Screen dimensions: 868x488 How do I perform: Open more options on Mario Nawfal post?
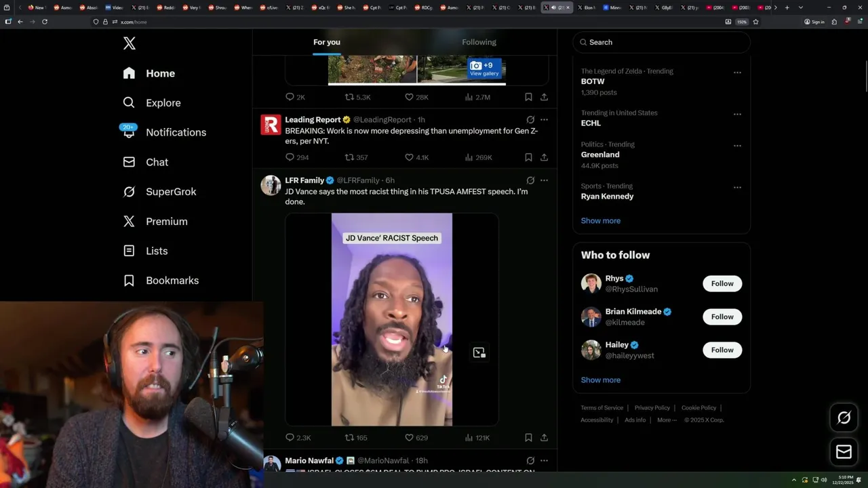coord(544,461)
